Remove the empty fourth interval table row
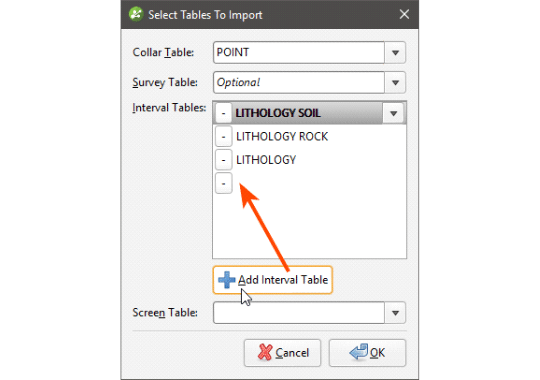Screen dimensions: 540x380 tap(224, 184)
